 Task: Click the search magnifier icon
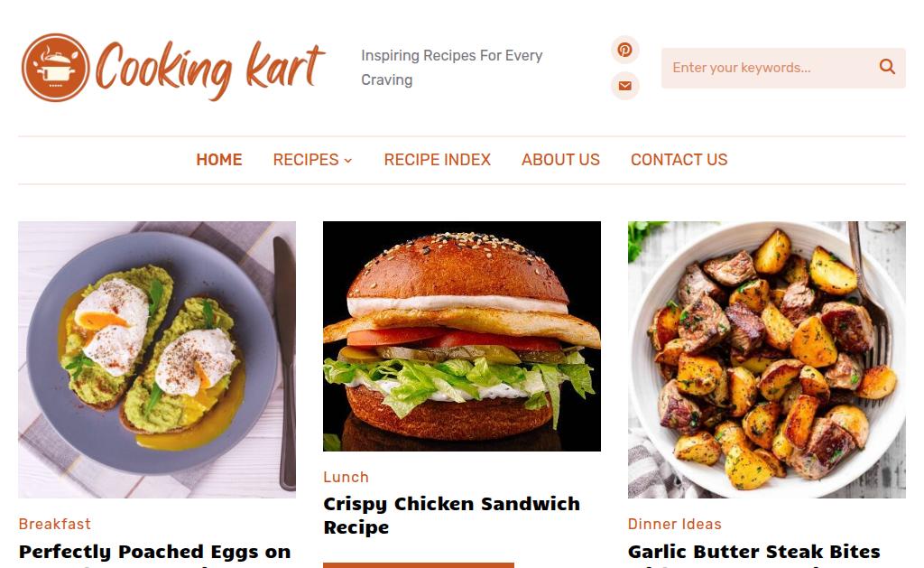887,67
